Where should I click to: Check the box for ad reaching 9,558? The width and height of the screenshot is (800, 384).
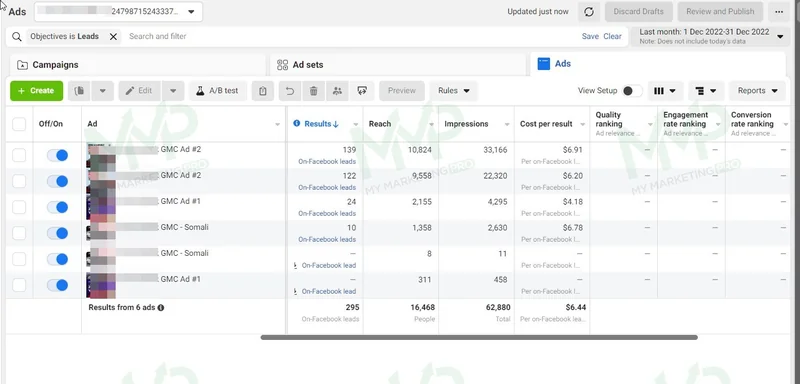[x=19, y=181]
